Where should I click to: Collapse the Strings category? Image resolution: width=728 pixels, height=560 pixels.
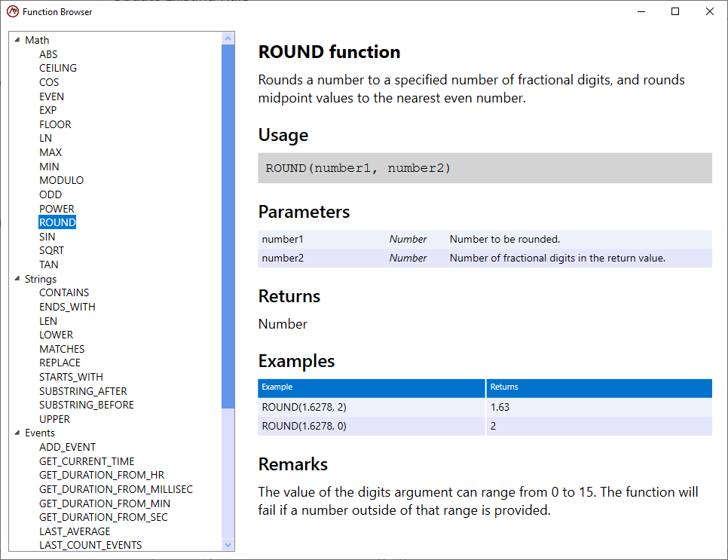pos(17,279)
